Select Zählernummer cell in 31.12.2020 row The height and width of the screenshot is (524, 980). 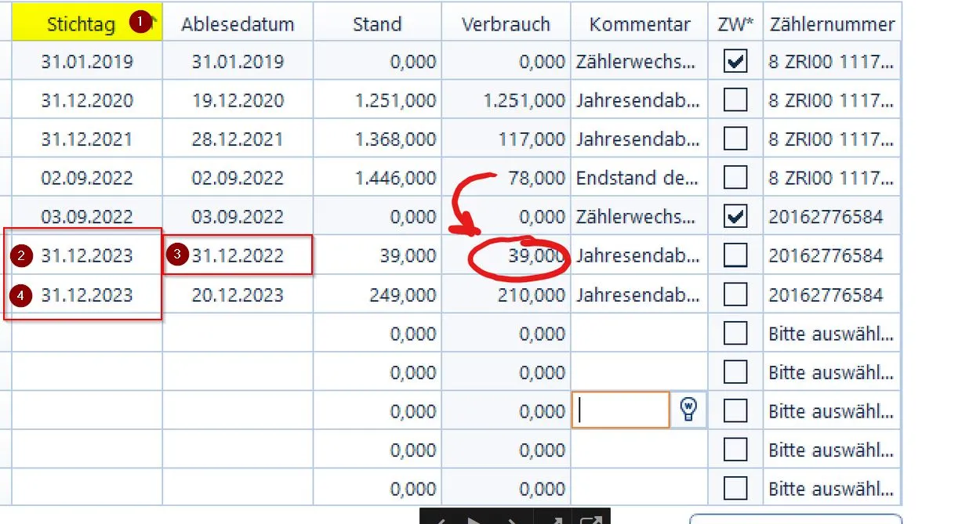point(830,100)
